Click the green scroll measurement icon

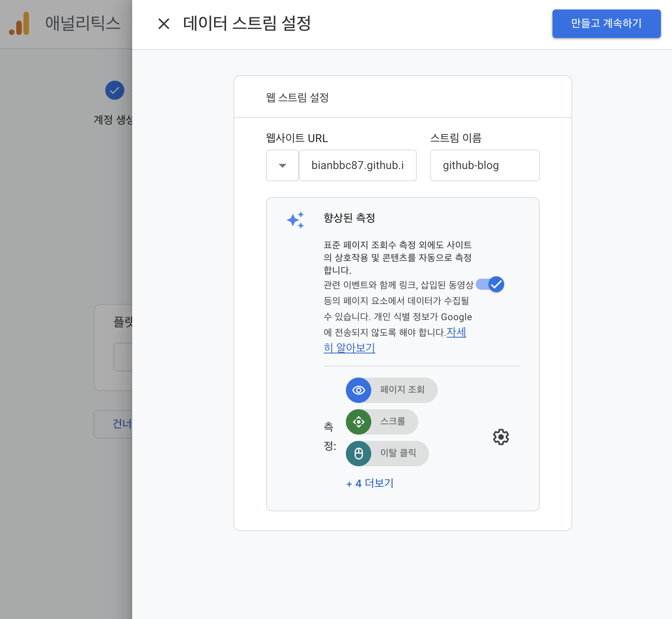point(359,422)
